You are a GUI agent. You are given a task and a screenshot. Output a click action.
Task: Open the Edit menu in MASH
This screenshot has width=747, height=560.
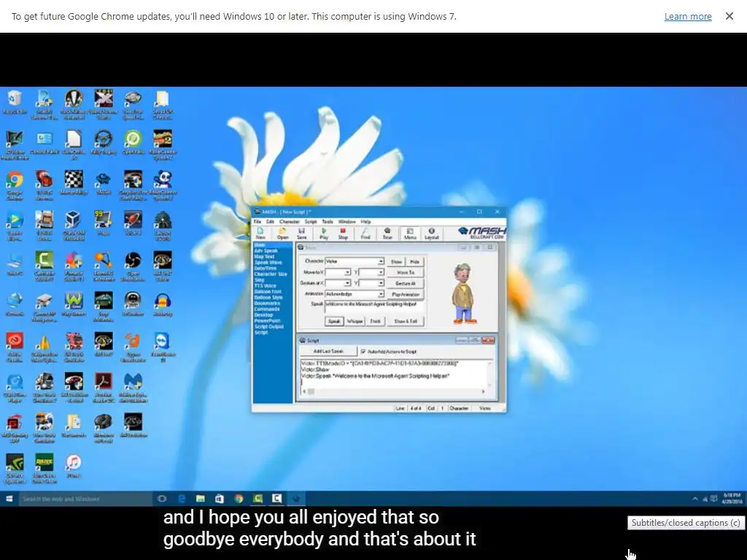[270, 222]
